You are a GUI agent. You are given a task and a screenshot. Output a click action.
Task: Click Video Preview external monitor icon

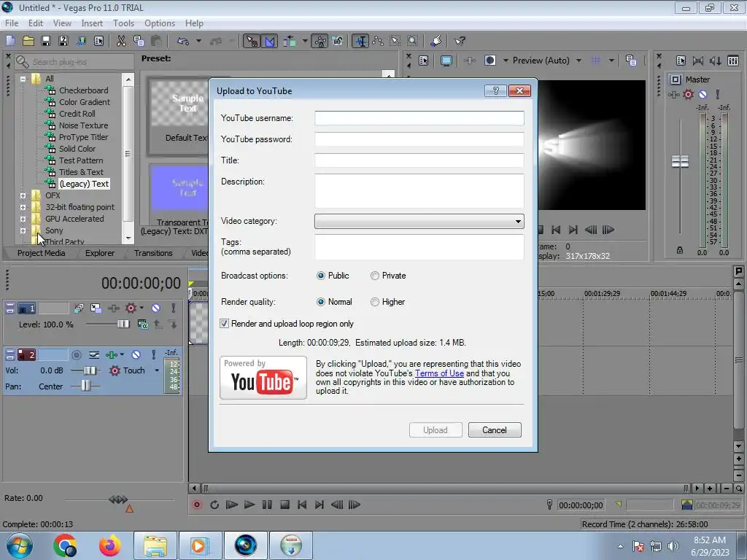pos(446,61)
